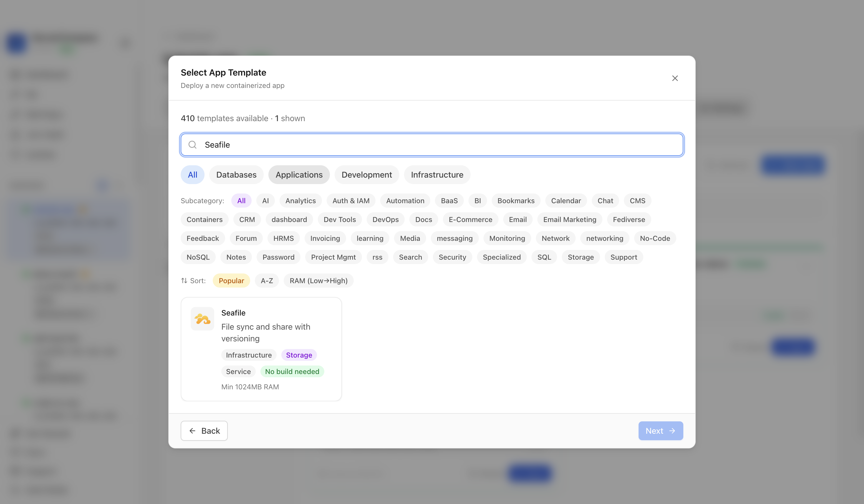
Task: Filter by the E-Commerce subcategory
Action: [470, 220]
